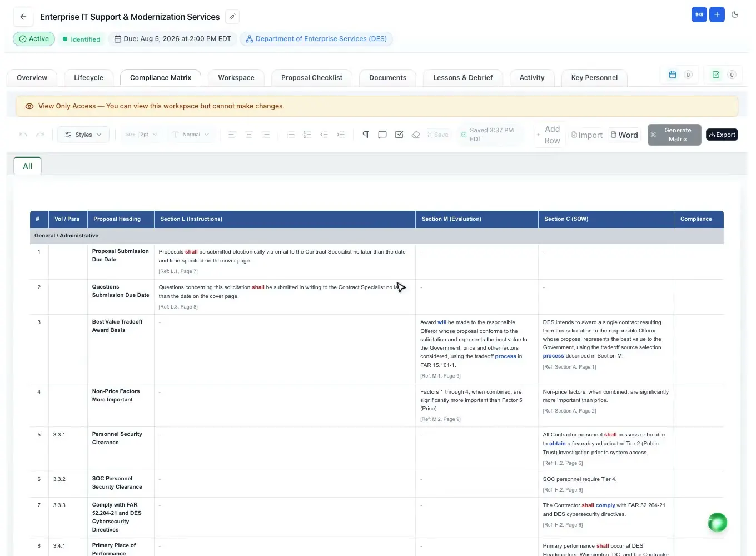The width and height of the screenshot is (756, 556).
Task: Click the Active status badge
Action: pyautogui.click(x=34, y=39)
